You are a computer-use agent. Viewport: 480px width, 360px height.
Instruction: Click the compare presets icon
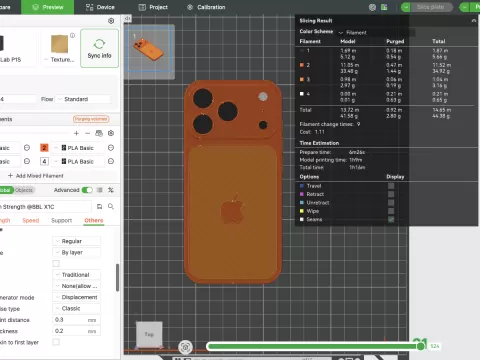(x=111, y=190)
